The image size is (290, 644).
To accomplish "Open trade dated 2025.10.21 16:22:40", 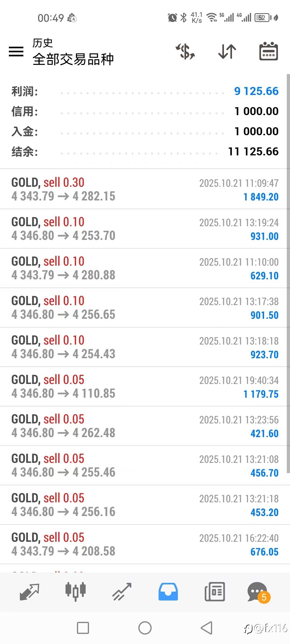I will 144,544.
